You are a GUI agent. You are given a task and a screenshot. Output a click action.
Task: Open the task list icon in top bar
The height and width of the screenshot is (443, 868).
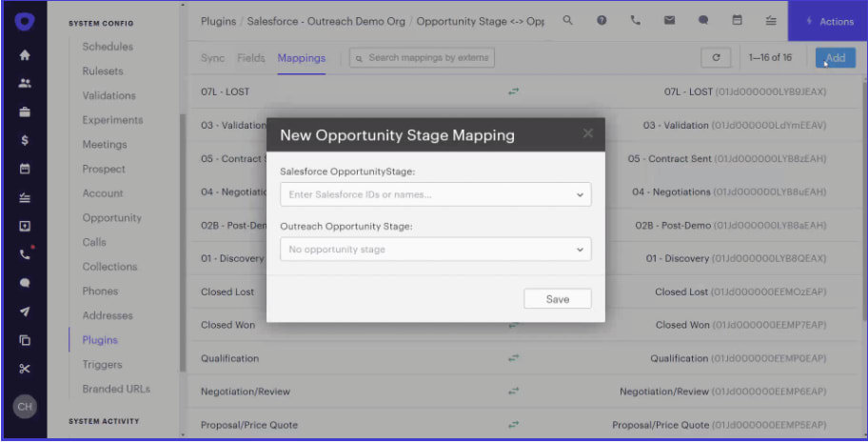click(771, 21)
